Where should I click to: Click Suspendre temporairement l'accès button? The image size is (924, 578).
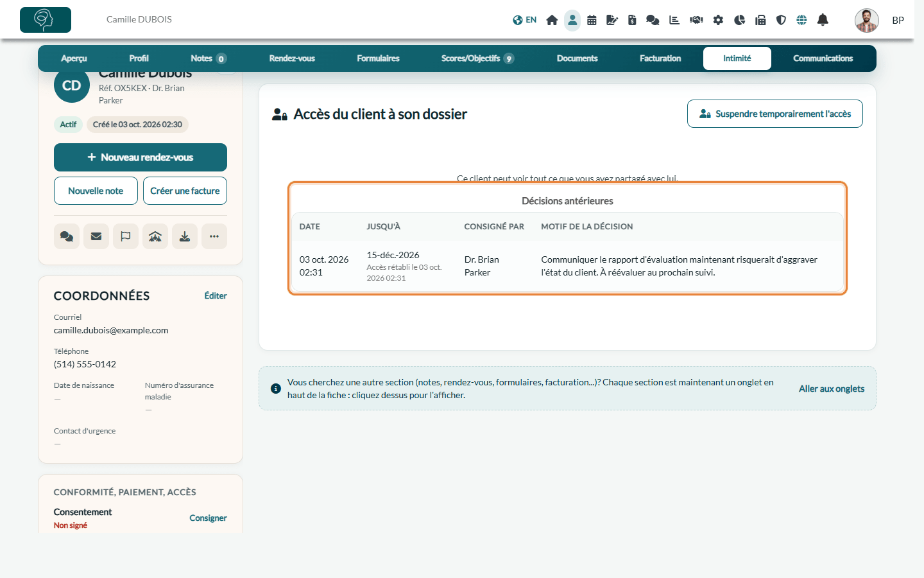(775, 114)
